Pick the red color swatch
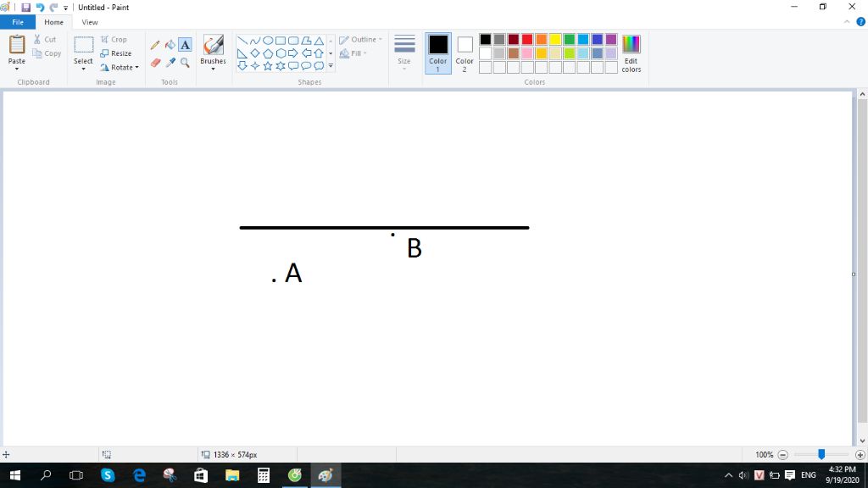This screenshot has height=488, width=868. point(527,39)
